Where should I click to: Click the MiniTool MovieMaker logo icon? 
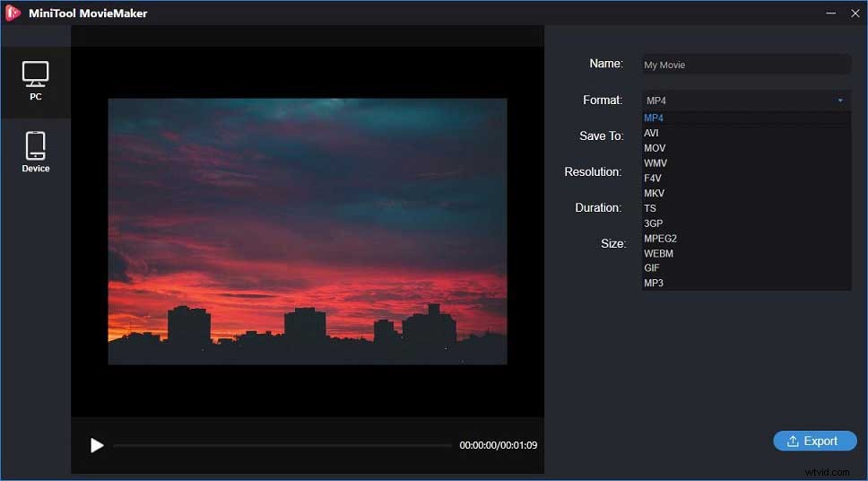tap(13, 13)
